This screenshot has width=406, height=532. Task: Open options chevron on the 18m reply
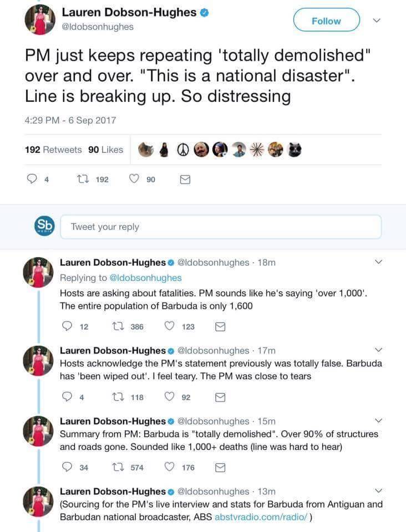pyautogui.click(x=379, y=262)
